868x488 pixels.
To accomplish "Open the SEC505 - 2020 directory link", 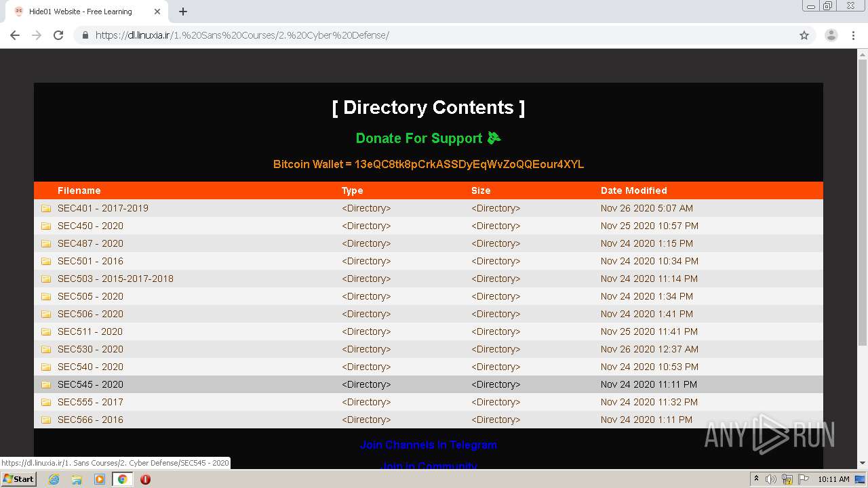I will pos(90,296).
